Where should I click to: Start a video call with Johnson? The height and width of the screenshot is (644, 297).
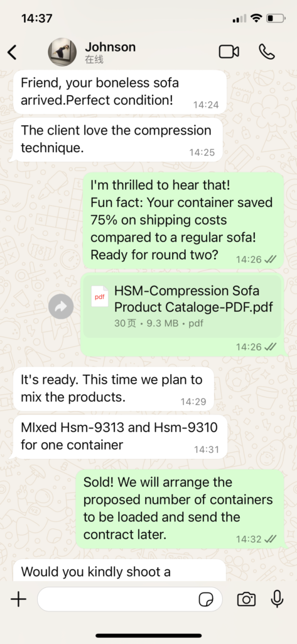pos(229,52)
